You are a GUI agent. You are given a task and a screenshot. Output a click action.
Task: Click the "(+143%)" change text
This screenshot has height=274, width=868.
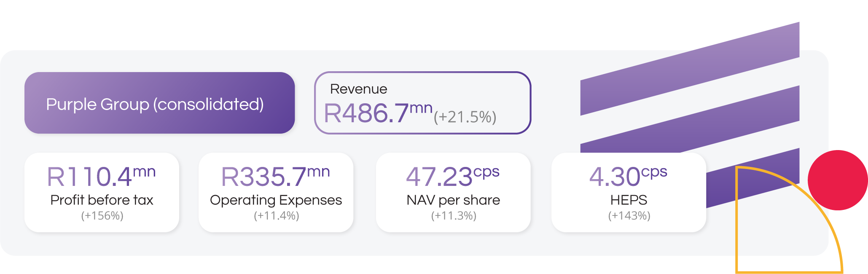629,216
